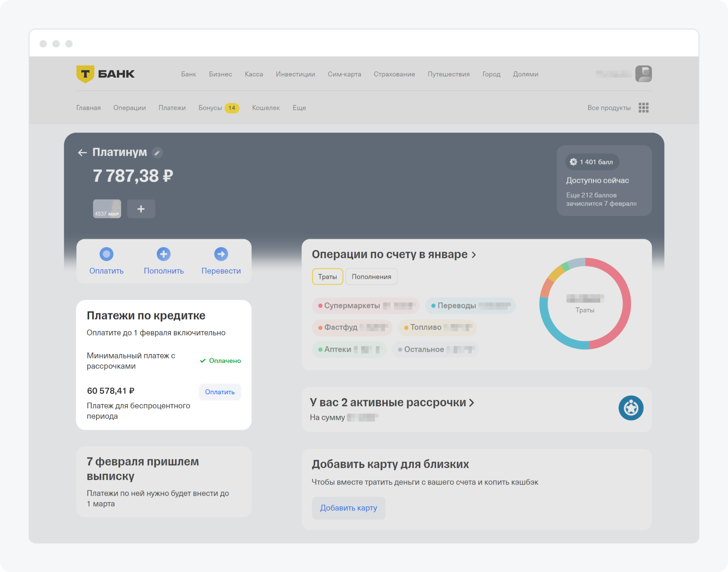This screenshot has width=728, height=572.
Task: Expand Операции по счету в январе
Action: tap(393, 255)
